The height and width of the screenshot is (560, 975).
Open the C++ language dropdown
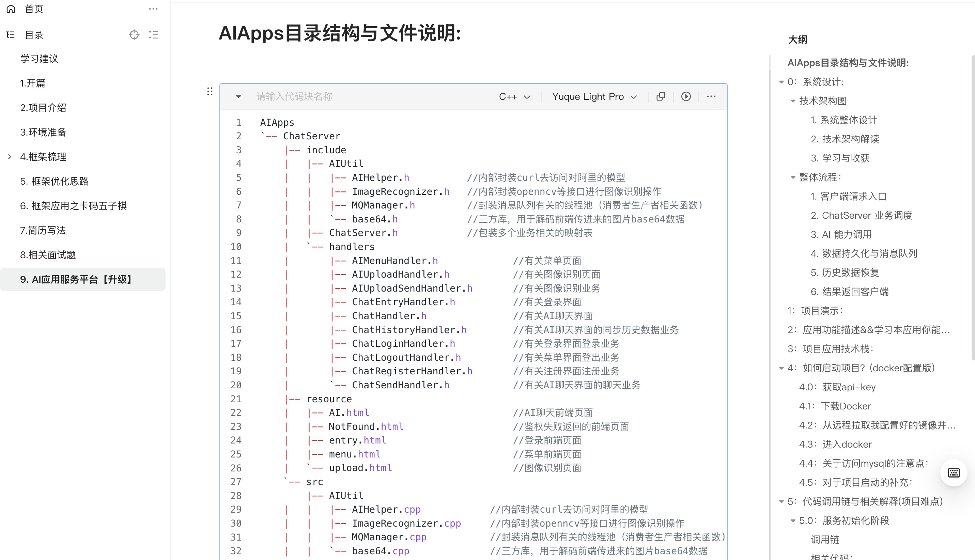pos(515,96)
